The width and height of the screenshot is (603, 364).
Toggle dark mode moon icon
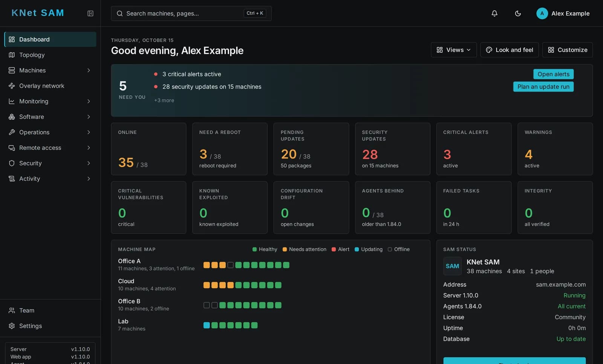(518, 14)
